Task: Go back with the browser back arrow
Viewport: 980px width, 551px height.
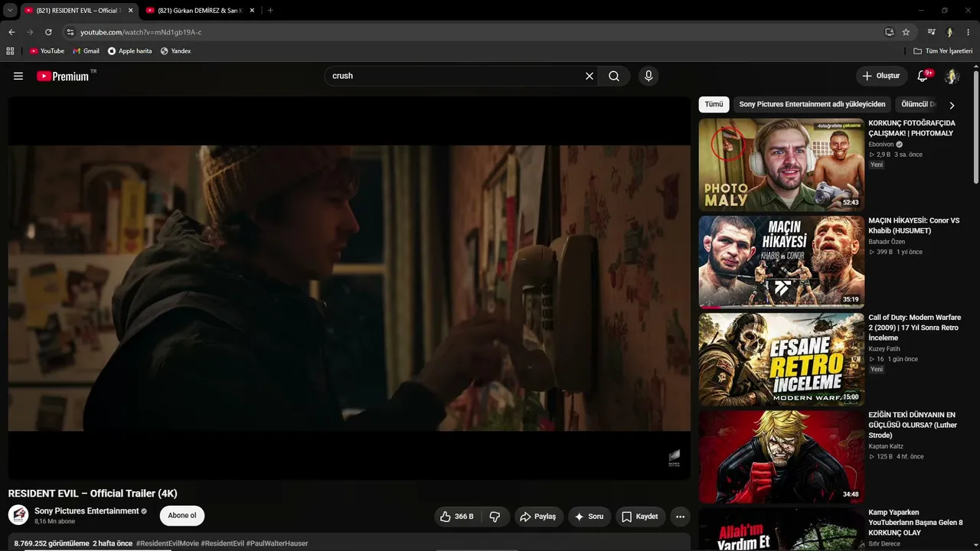Action: tap(11, 32)
